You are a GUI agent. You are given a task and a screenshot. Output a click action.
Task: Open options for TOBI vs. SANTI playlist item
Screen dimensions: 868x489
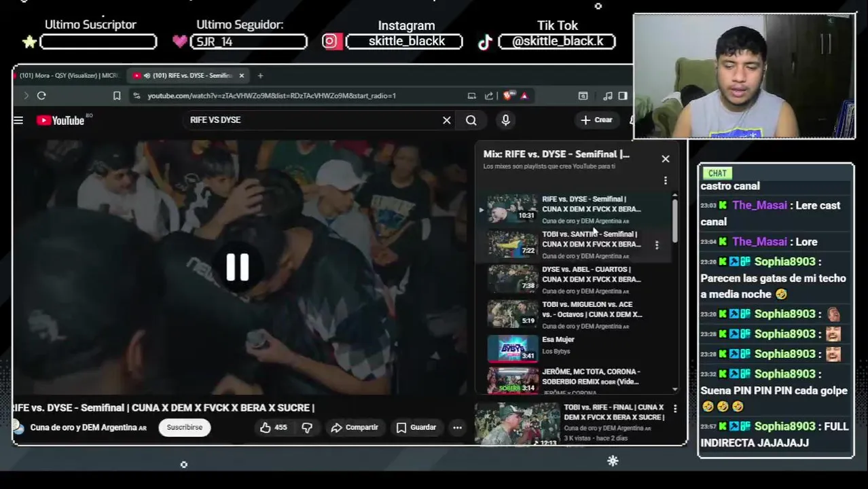[657, 244]
